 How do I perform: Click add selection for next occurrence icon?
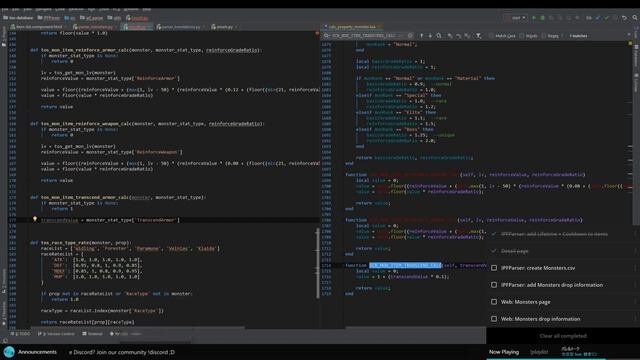coord(450,36)
